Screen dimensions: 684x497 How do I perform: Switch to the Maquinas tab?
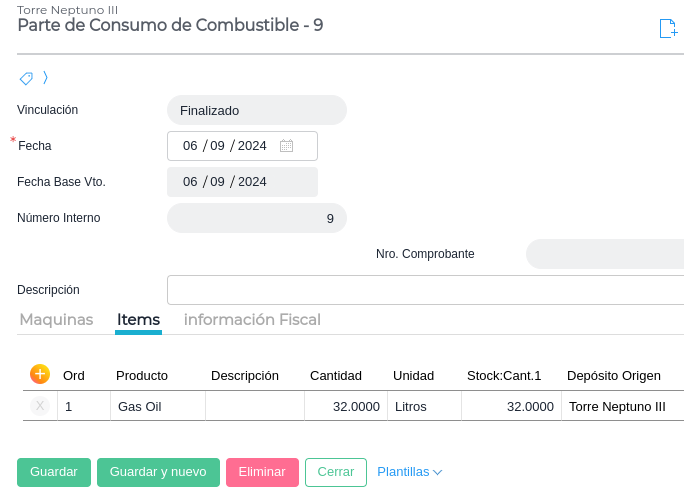(56, 320)
